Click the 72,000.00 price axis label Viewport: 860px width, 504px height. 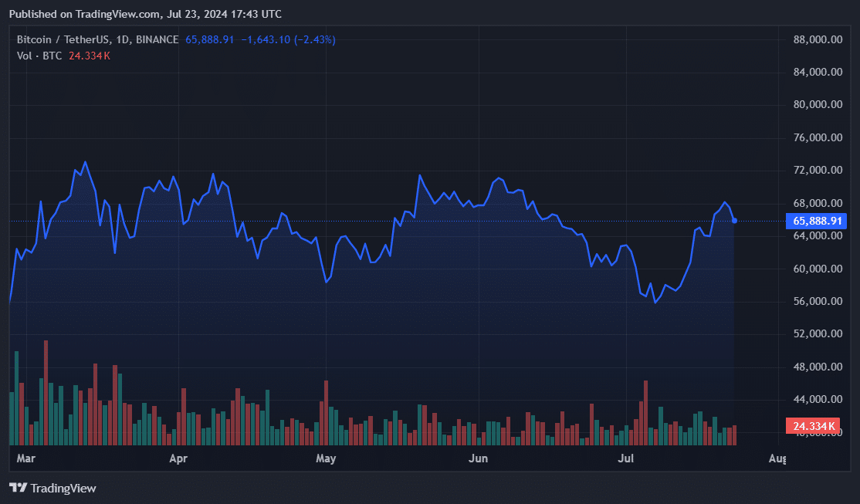818,170
